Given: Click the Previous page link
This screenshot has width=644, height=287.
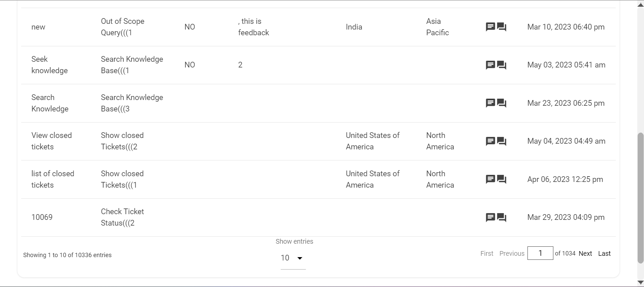Looking at the screenshot, I should [x=512, y=253].
